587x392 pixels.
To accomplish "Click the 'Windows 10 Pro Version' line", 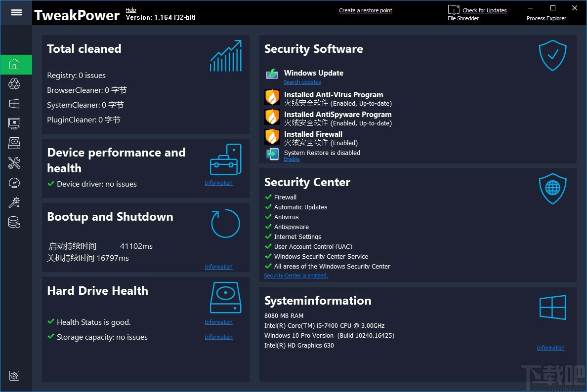I will coord(329,336).
